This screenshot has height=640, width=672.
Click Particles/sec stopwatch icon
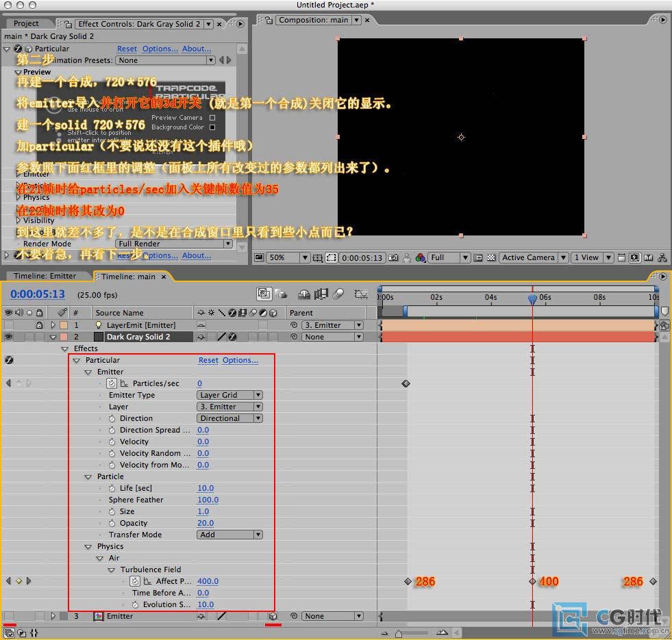[112, 383]
